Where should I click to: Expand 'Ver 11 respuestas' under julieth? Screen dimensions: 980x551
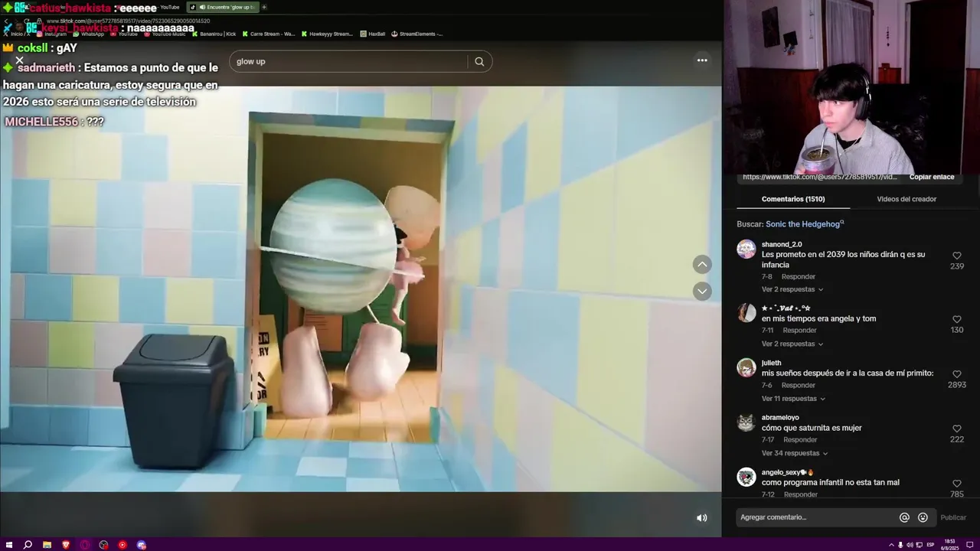pos(794,399)
